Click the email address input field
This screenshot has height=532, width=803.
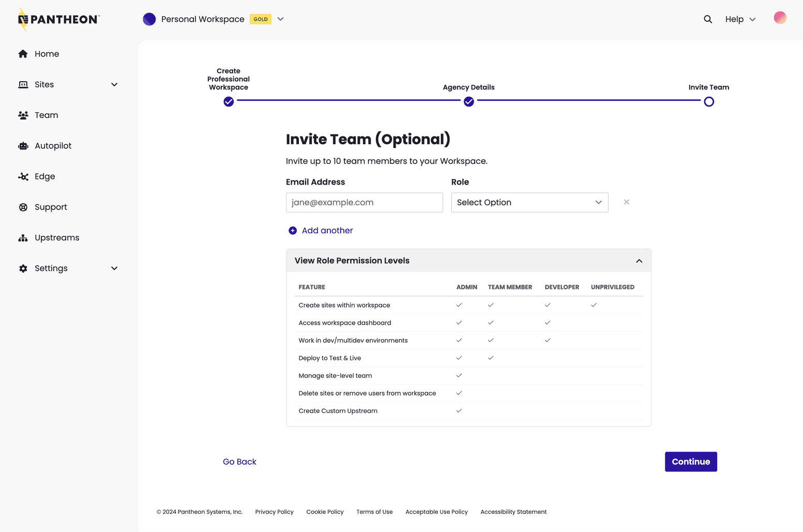(x=364, y=202)
